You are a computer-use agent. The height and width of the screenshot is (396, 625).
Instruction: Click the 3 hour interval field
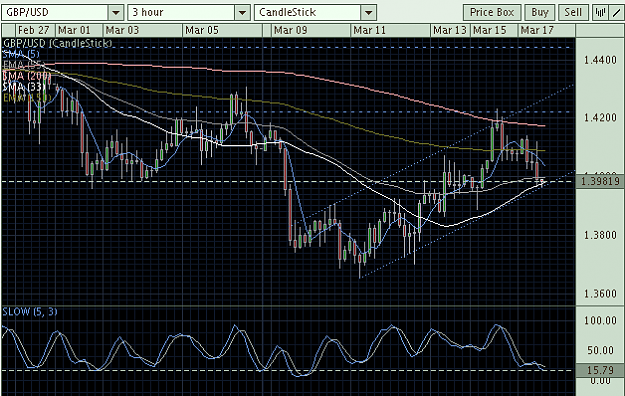tap(181, 13)
